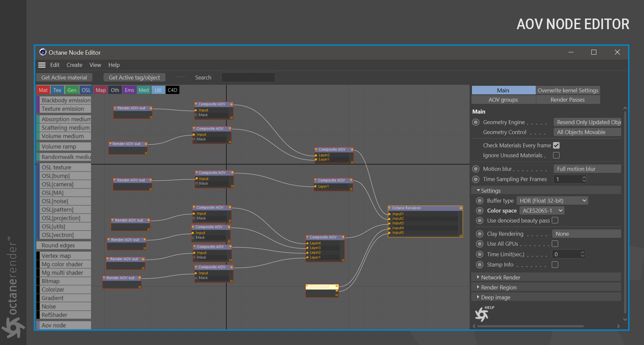Open Clay Rendering None dropdown
Screen dimensions: 644x345
pos(586,234)
